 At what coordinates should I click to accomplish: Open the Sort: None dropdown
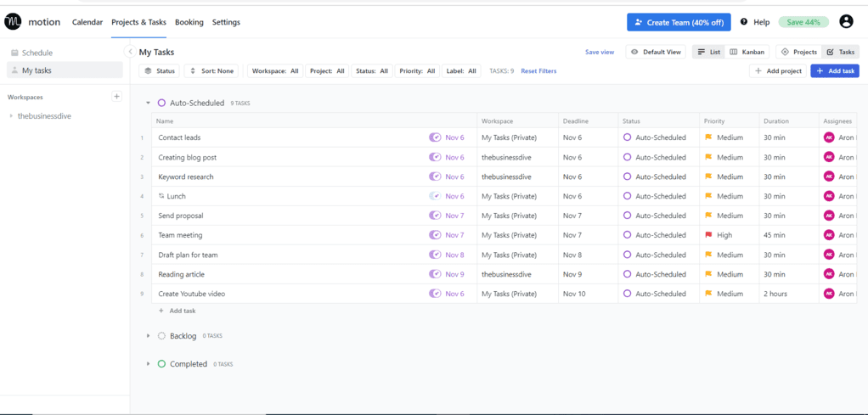point(211,70)
